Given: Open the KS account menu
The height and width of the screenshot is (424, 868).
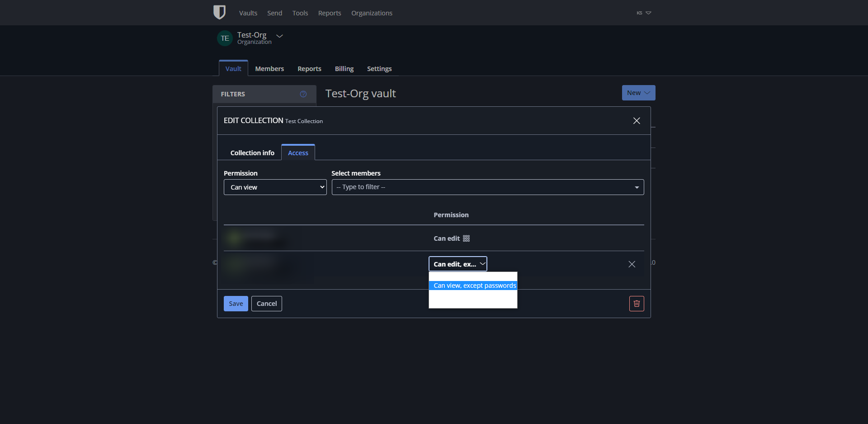Looking at the screenshot, I should pyautogui.click(x=643, y=13).
